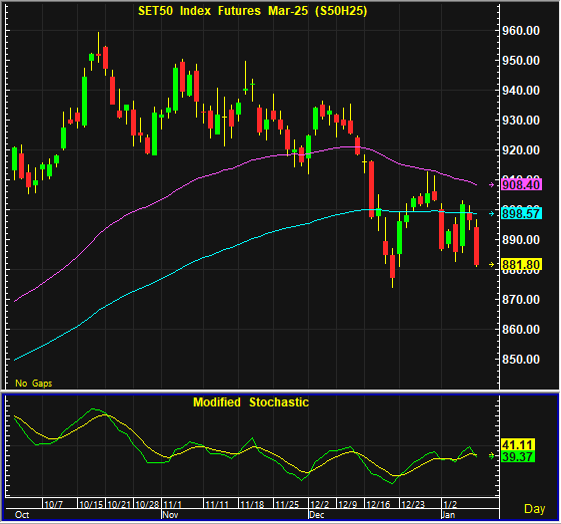This screenshot has height=524, width=561.
Task: Select the 1/2 date marker
Action: click(x=450, y=504)
